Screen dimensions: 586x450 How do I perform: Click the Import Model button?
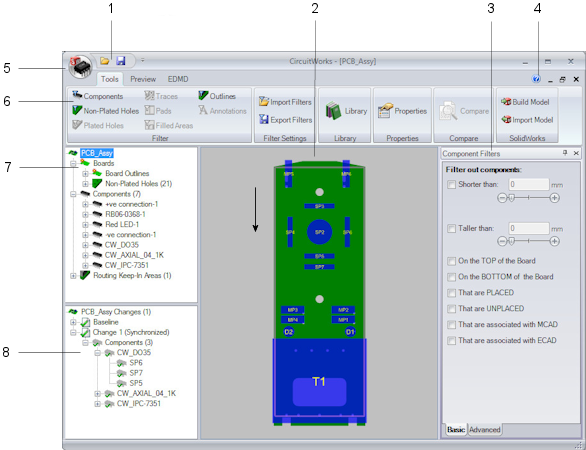[x=527, y=120]
